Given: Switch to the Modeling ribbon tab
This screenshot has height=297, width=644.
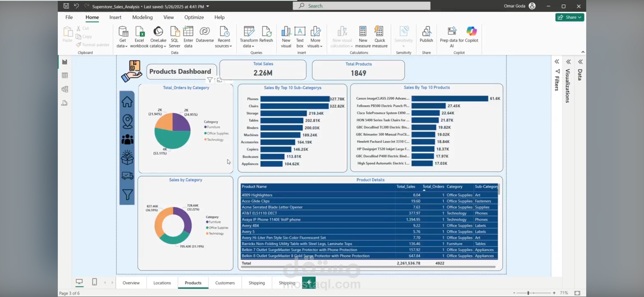Looking at the screenshot, I should tap(142, 17).
